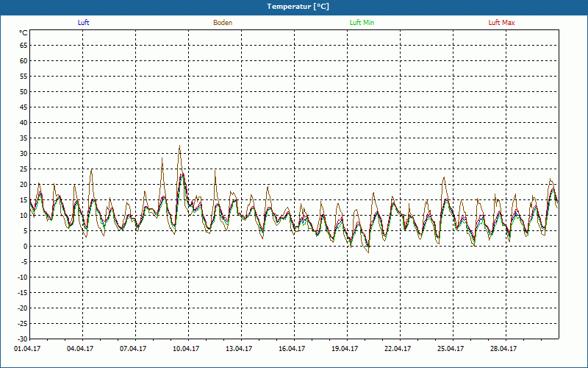
Task: Click the brown Boden legend label
Action: point(223,23)
